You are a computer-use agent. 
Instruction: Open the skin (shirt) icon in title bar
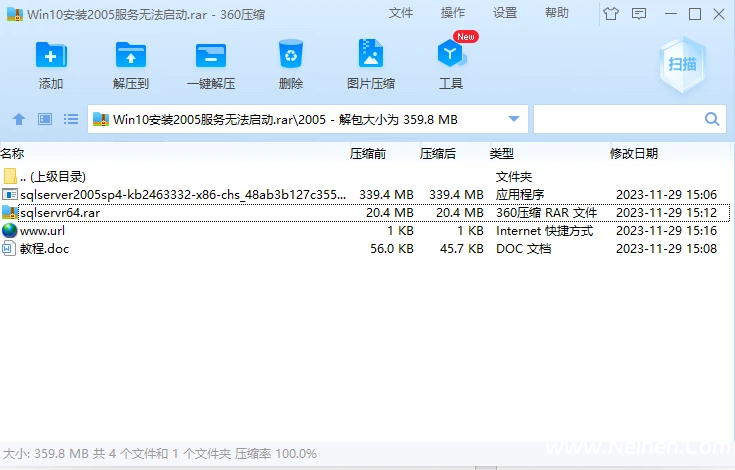pyautogui.click(x=611, y=14)
